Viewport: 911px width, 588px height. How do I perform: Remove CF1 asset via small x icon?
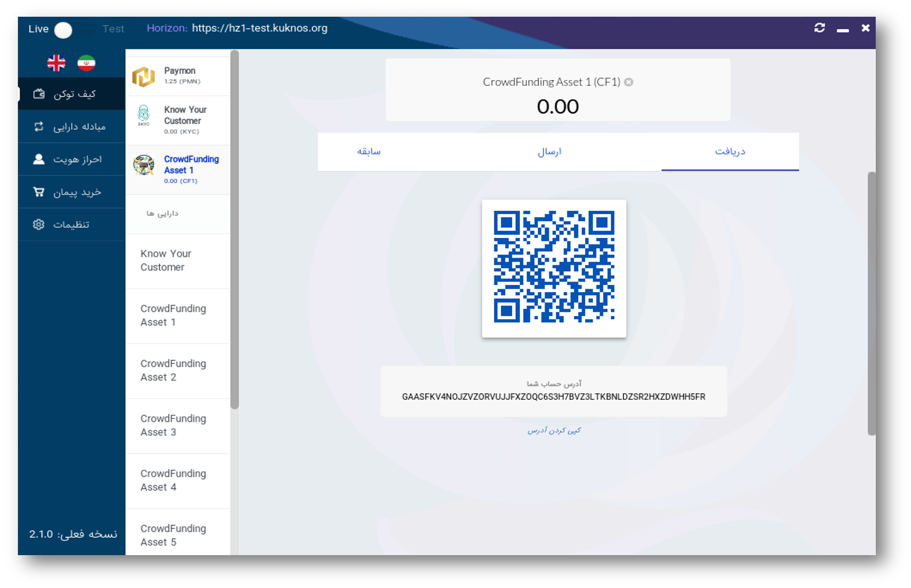pyautogui.click(x=629, y=82)
